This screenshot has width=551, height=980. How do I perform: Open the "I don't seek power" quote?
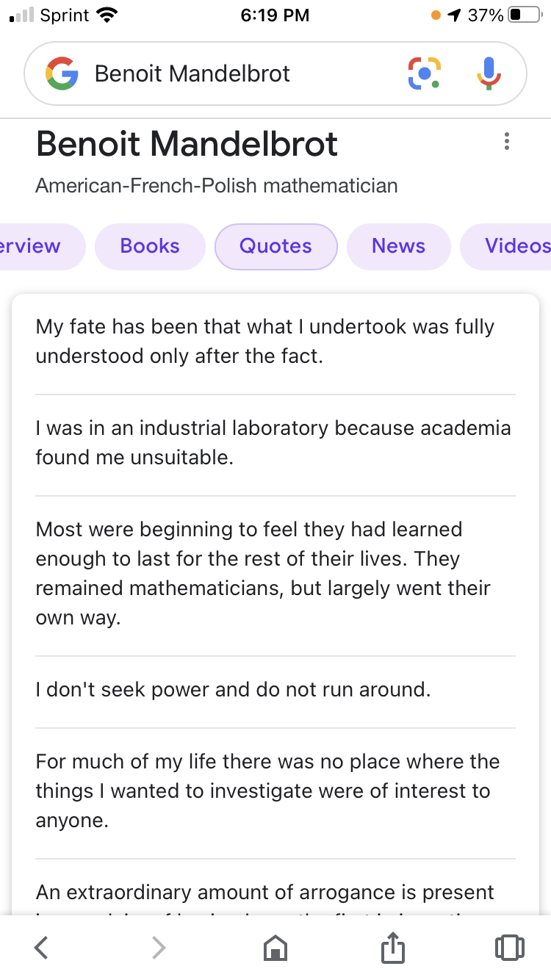(233, 690)
